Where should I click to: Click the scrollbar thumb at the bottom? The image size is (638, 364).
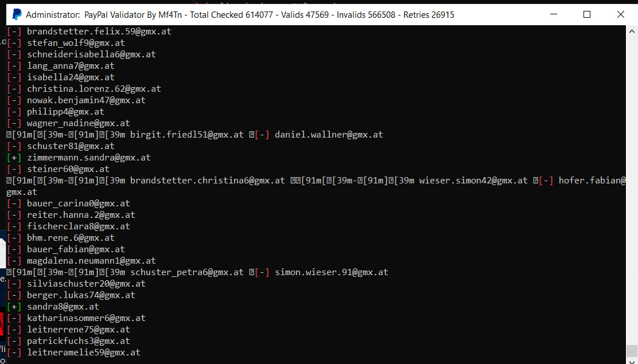[x=632, y=350]
